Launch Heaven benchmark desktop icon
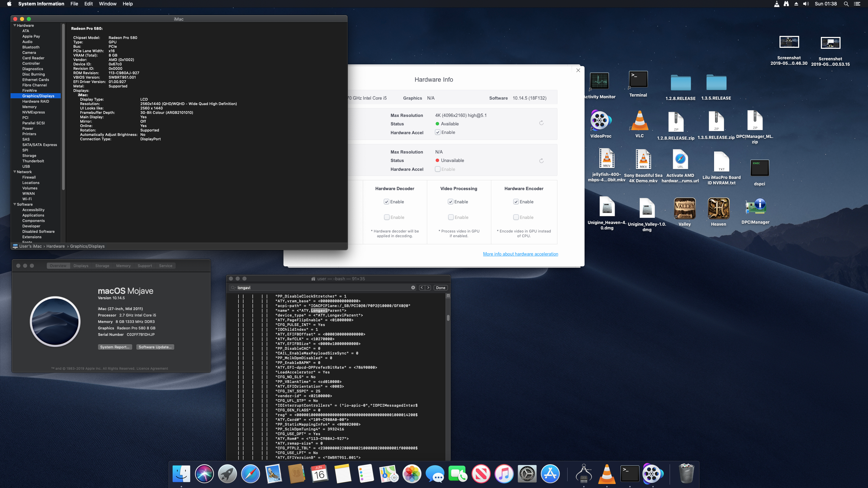 click(718, 209)
